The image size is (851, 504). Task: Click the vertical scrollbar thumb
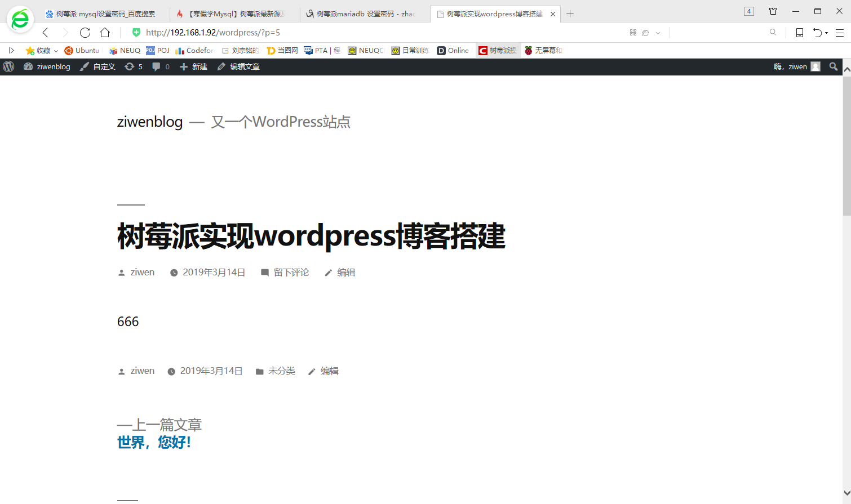(846, 145)
